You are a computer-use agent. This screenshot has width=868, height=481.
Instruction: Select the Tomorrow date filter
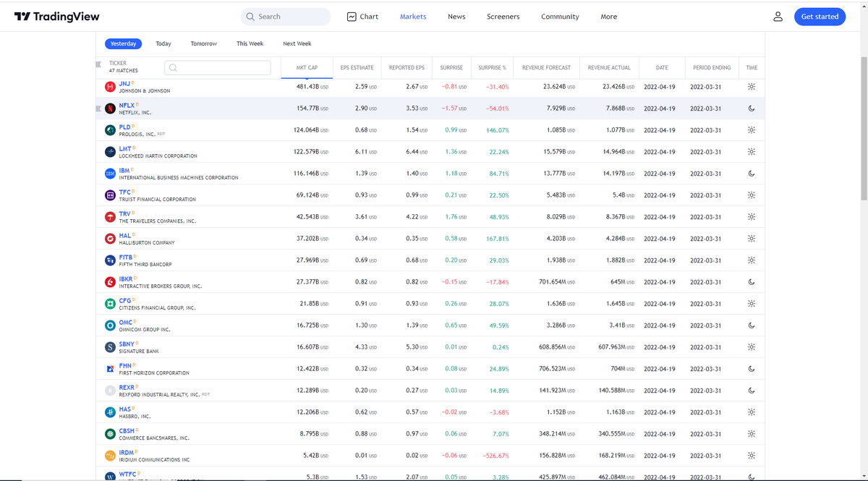pyautogui.click(x=204, y=43)
